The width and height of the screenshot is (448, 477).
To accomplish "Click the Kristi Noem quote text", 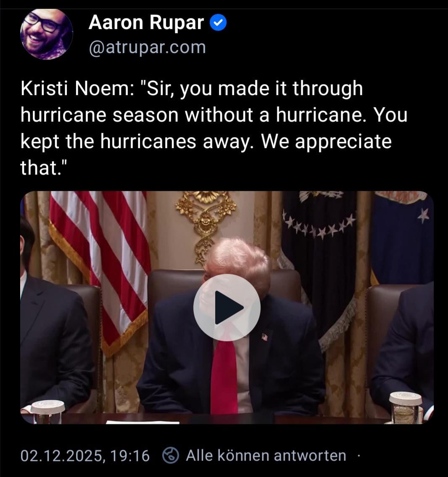I will (x=214, y=128).
